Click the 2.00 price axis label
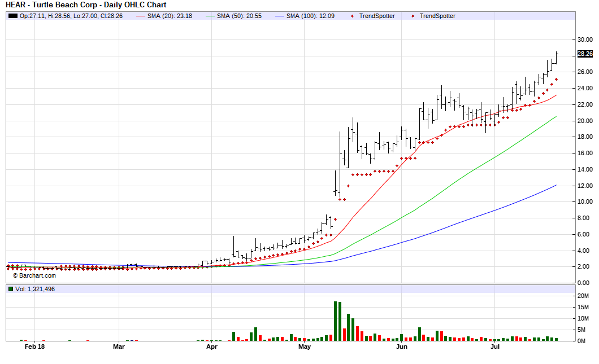 (583, 267)
